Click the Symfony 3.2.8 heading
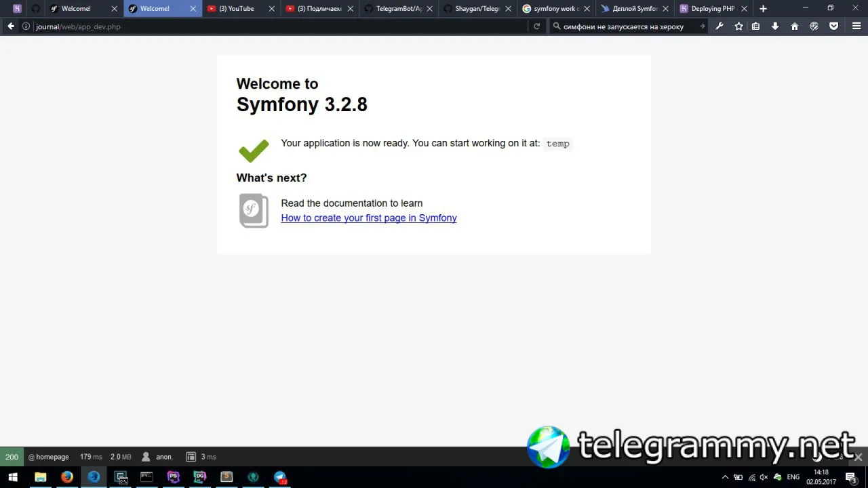868x488 pixels. tap(302, 104)
